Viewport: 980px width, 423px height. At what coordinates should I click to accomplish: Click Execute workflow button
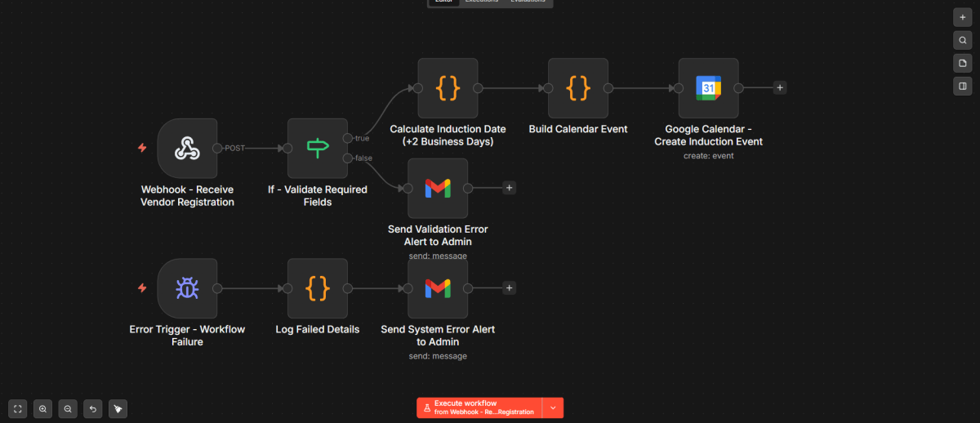[479, 407]
